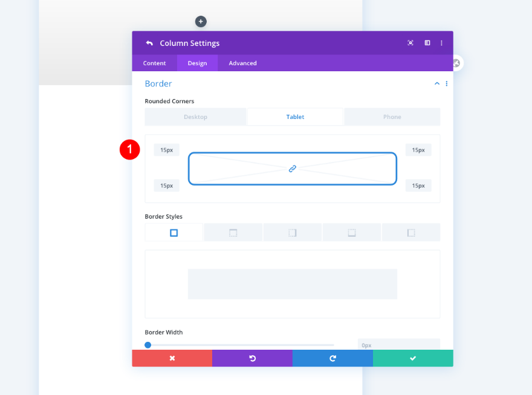Edit bottom-left corner radius field

pyautogui.click(x=167, y=185)
